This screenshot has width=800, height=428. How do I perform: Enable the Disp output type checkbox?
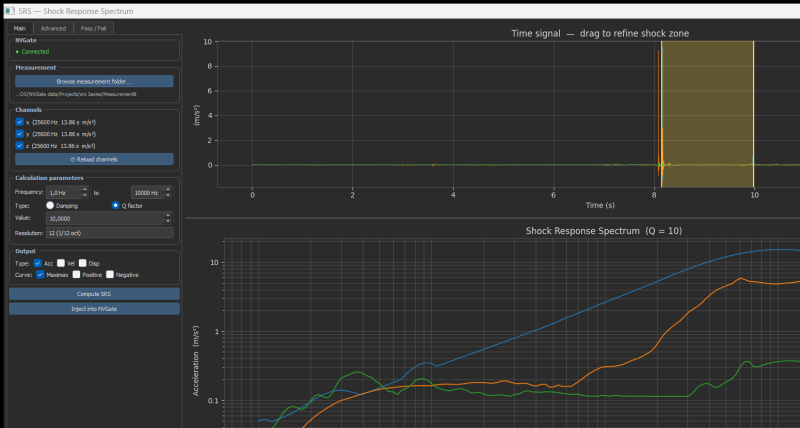coord(83,263)
